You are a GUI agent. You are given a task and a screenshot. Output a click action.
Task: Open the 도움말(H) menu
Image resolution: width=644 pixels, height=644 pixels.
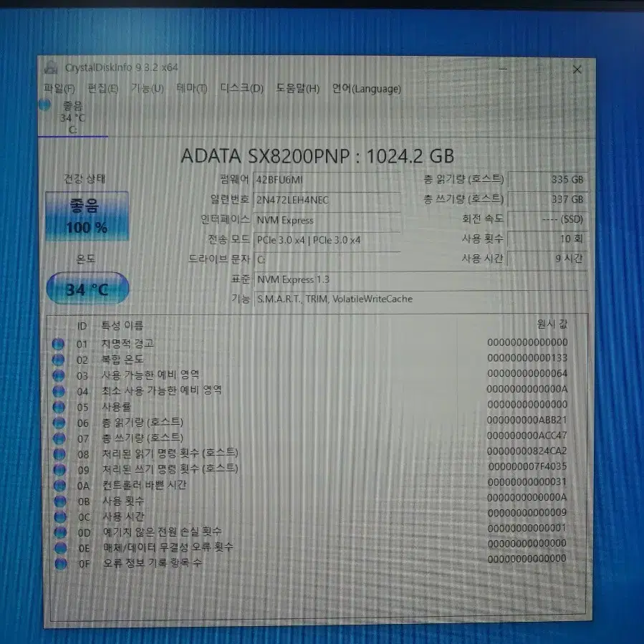(297, 88)
